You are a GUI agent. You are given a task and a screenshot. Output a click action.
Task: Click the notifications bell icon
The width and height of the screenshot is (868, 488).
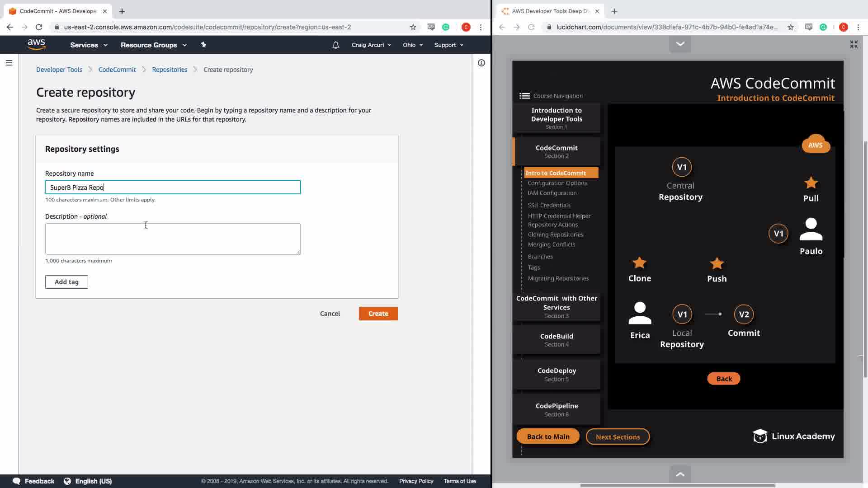coord(335,45)
